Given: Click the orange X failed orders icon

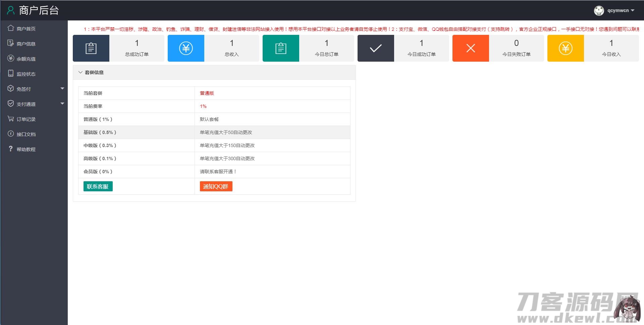Looking at the screenshot, I should [x=470, y=48].
